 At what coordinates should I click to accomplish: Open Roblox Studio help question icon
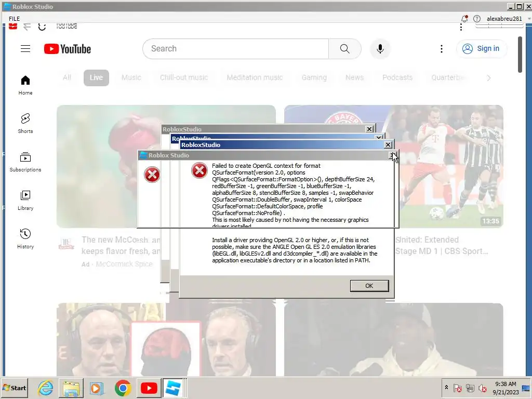(x=477, y=19)
